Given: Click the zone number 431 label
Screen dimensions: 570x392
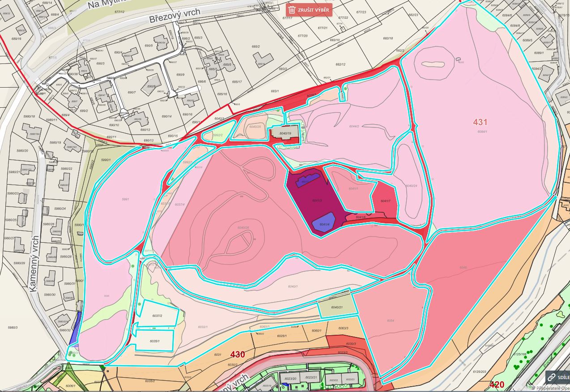Looking at the screenshot, I should click(480, 122).
